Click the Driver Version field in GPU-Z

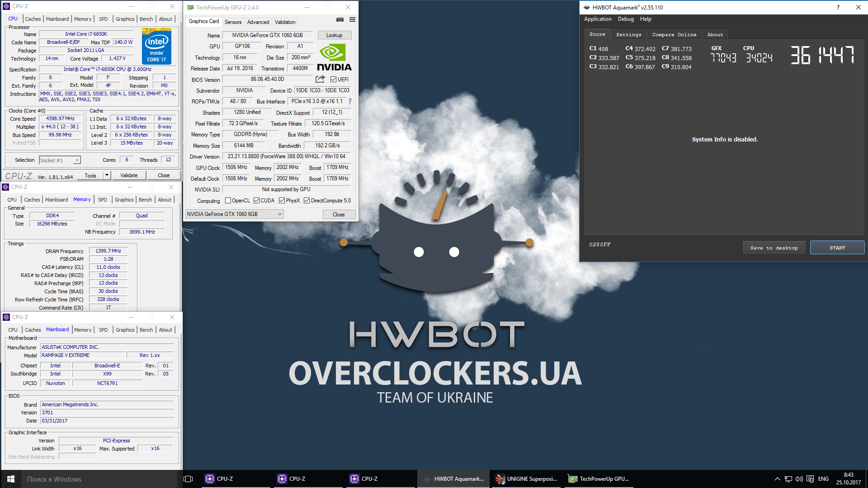(287, 156)
